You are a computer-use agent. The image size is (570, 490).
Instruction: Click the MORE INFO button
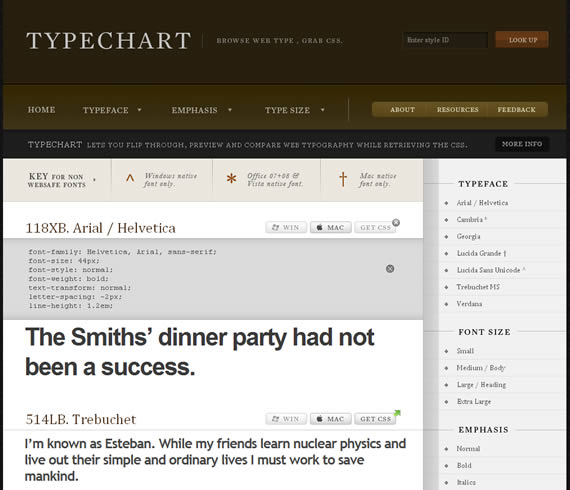(x=522, y=144)
